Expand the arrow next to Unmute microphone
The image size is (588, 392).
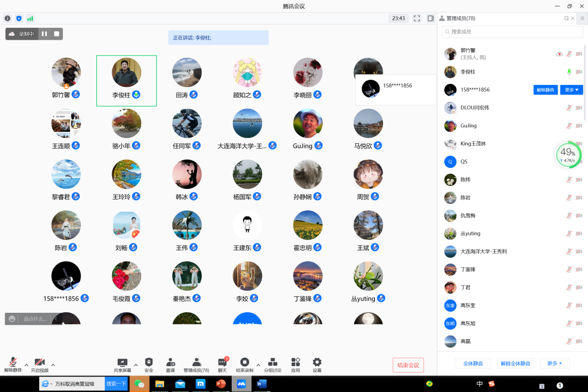[26, 365]
